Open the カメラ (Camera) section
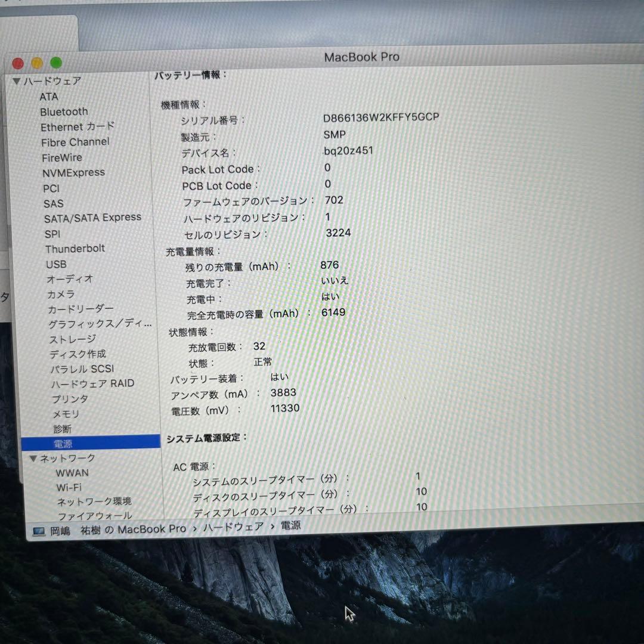This screenshot has height=644, width=644. 63,295
